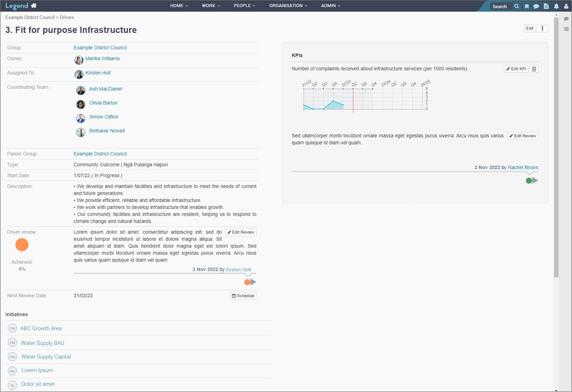The width and height of the screenshot is (572, 392).
Task: Click Bethanie Nowell avatar
Action: [81, 132]
